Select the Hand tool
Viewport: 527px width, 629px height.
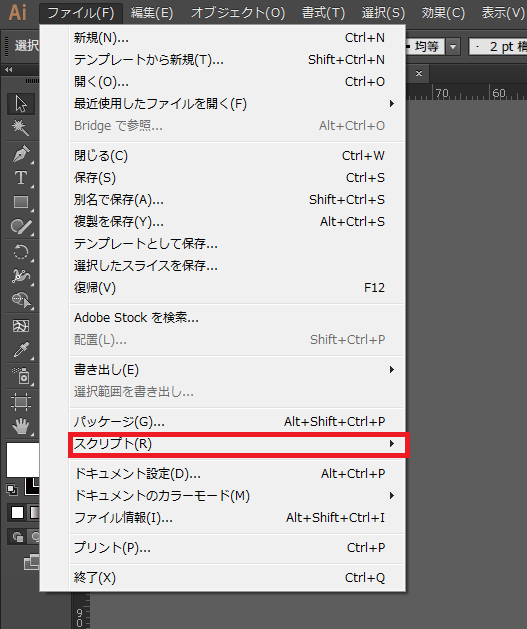[x=21, y=426]
